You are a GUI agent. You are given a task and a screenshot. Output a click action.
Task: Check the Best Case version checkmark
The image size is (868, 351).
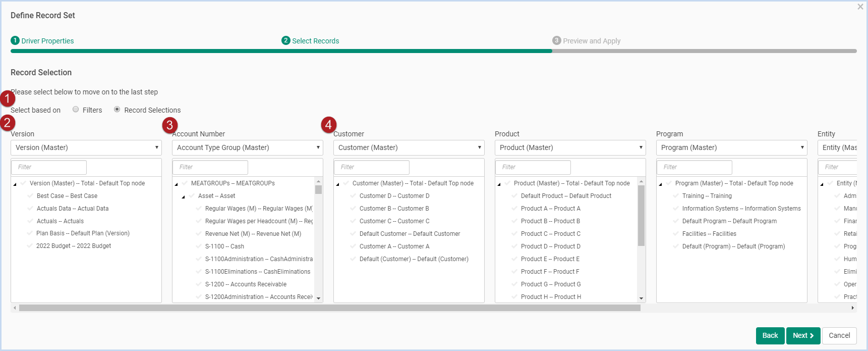click(x=30, y=195)
